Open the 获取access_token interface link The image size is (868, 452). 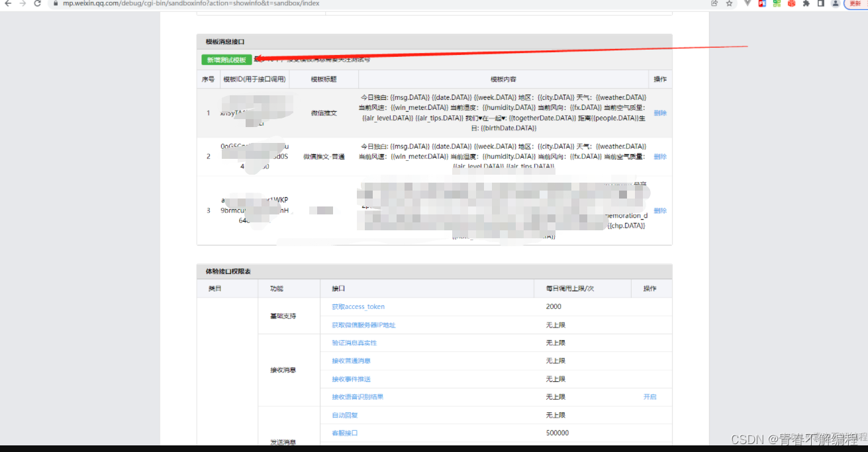[x=358, y=307]
